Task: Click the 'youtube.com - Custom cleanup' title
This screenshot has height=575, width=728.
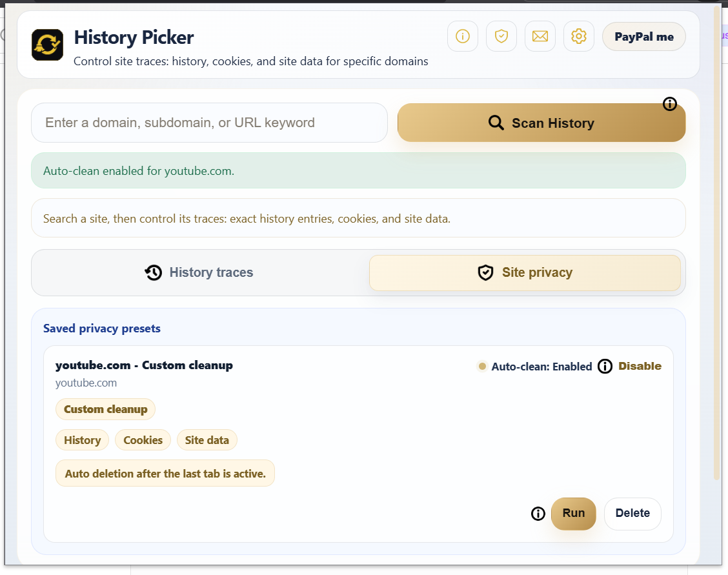Action: [x=144, y=365]
